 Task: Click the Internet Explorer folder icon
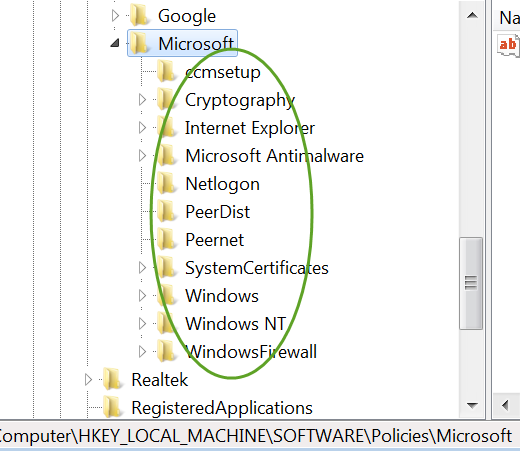click(x=166, y=127)
